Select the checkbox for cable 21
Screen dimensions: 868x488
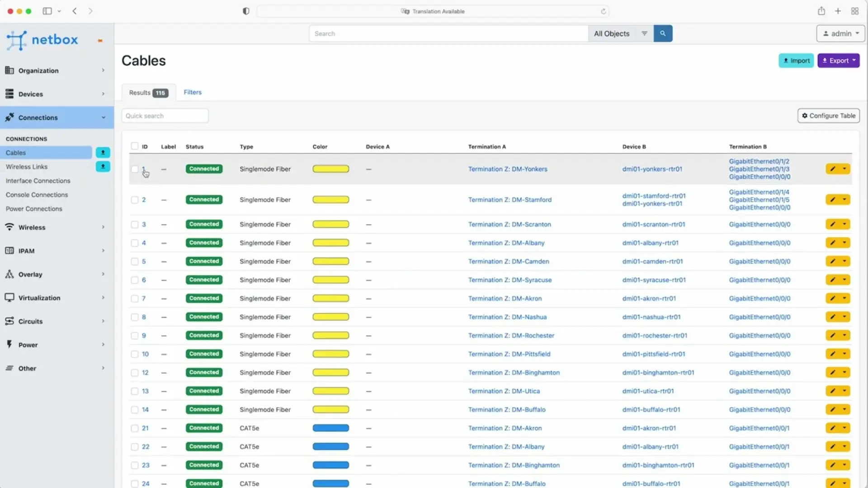pyautogui.click(x=135, y=428)
